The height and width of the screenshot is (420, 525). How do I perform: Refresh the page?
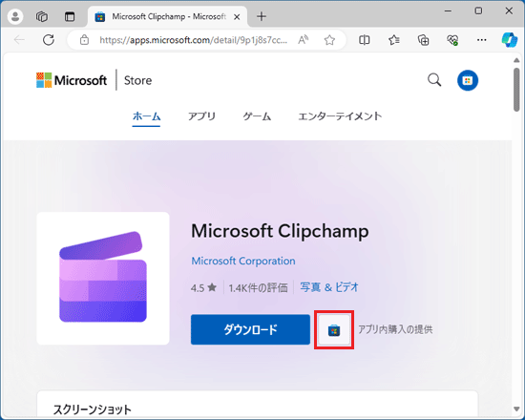(x=49, y=40)
